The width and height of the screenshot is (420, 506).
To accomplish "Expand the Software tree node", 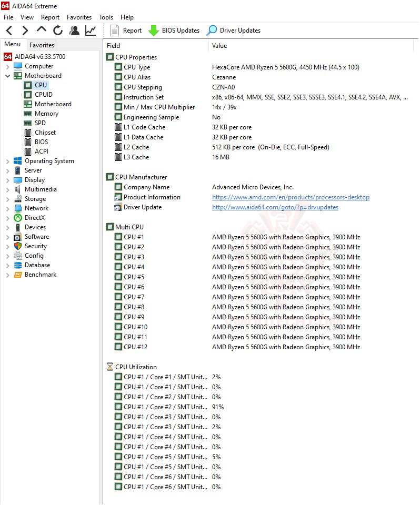I will pyautogui.click(x=8, y=237).
